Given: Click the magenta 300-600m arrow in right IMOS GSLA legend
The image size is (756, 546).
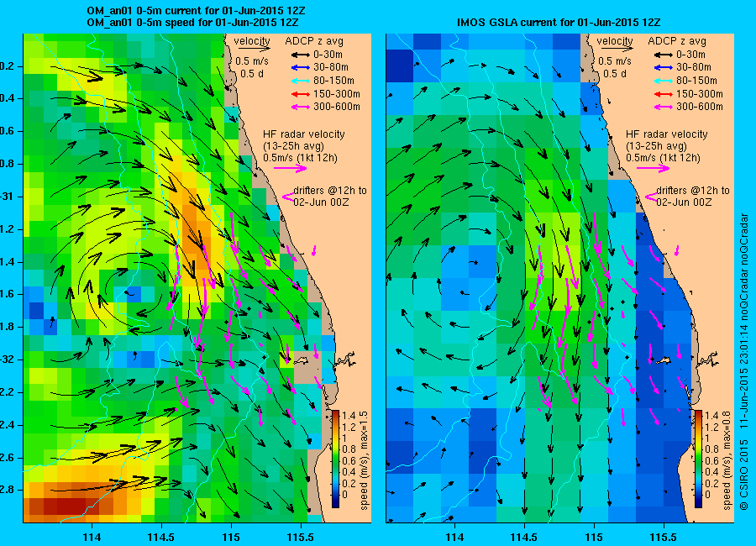Looking at the screenshot, I should tap(663, 107).
